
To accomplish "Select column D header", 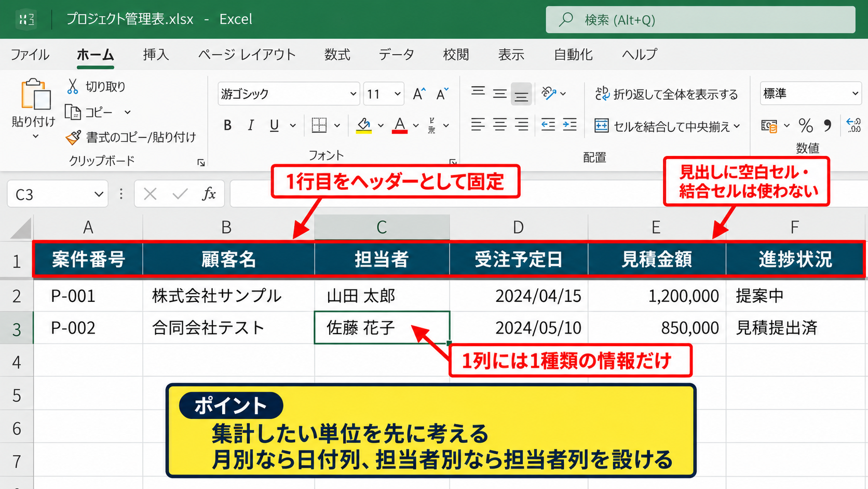I will [x=518, y=227].
